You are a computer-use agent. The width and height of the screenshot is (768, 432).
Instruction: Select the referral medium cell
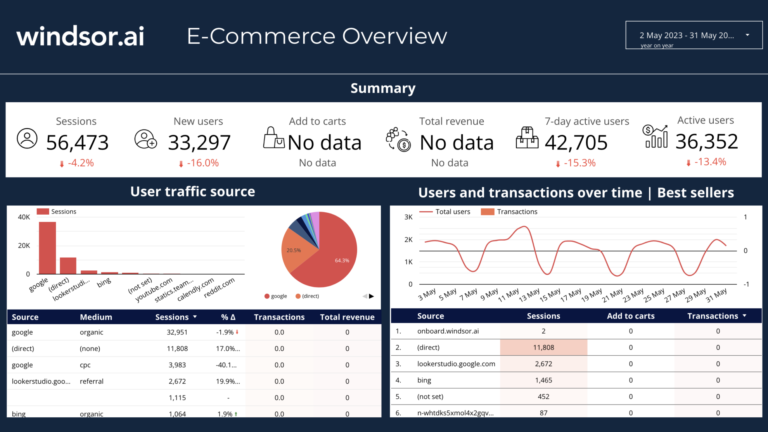(x=92, y=381)
